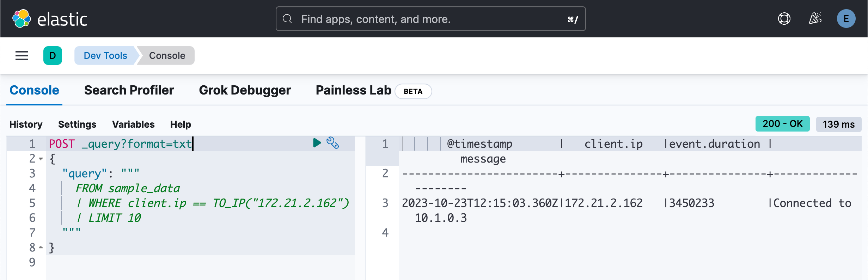The height and width of the screenshot is (280, 868).
Task: Open the hamburger navigation menu
Action: click(x=22, y=56)
